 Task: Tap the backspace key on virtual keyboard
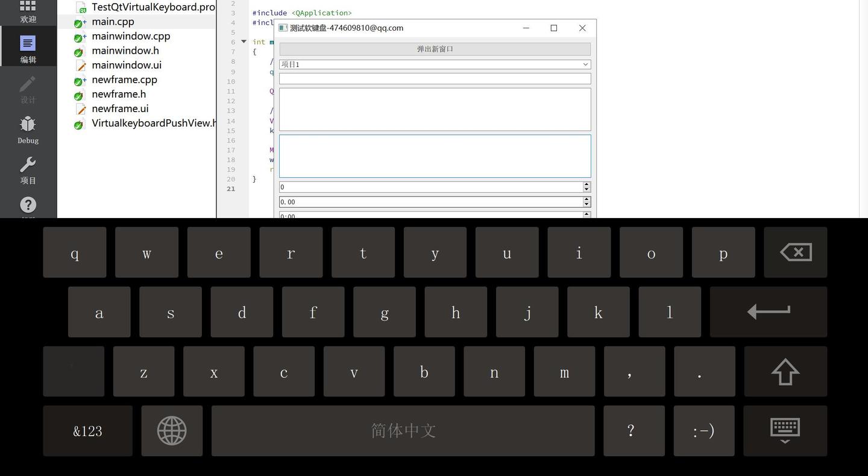796,252
